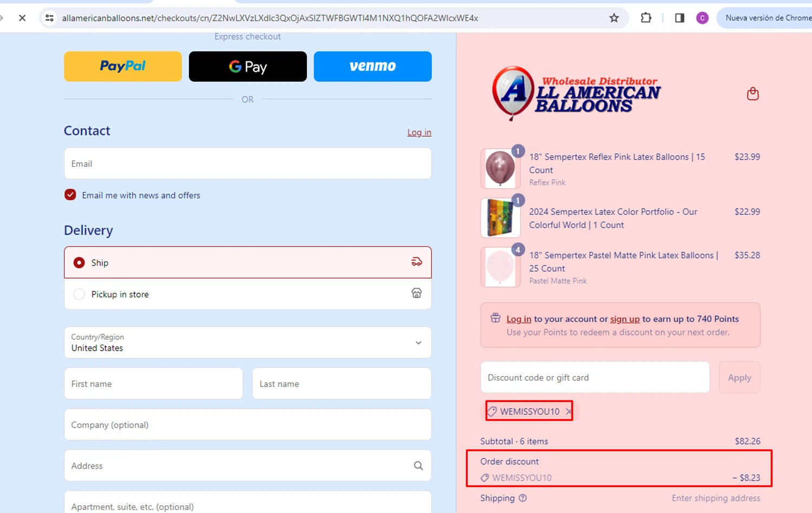812x513 pixels.
Task: Click the sign up link in the Points banner
Action: click(625, 319)
